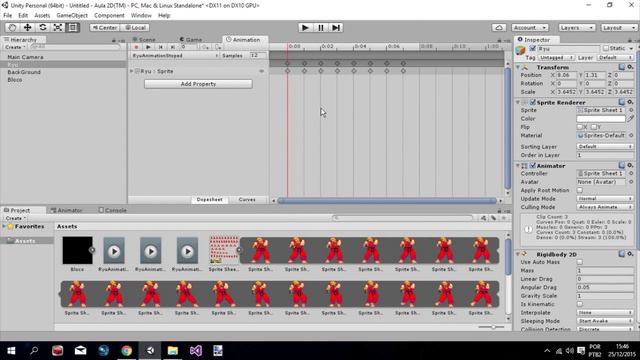Select the Hand tool in toolbar
This screenshot has width=640, height=360.
pyautogui.click(x=12, y=27)
